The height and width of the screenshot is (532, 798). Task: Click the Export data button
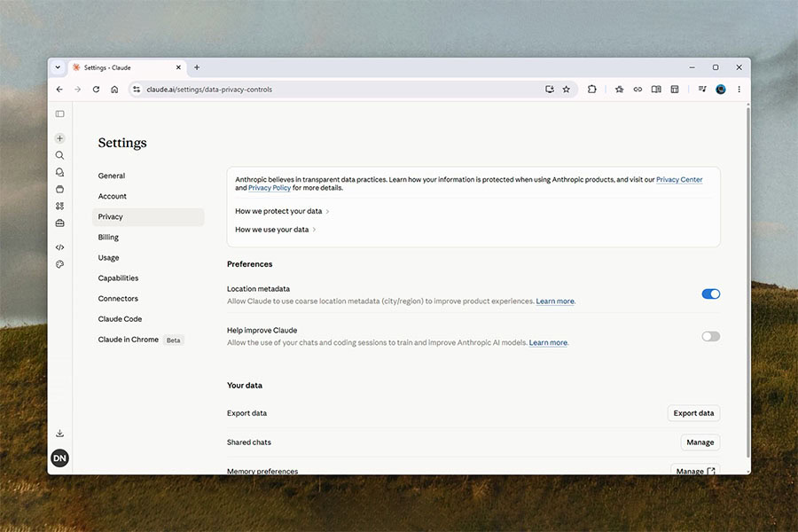(693, 413)
